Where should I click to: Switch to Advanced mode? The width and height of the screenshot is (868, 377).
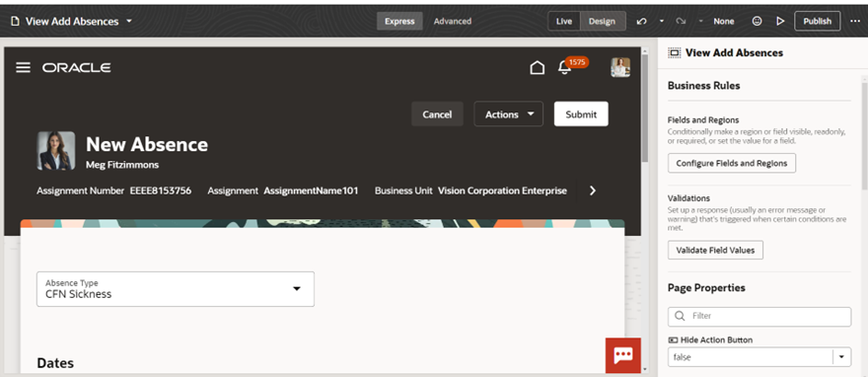453,21
